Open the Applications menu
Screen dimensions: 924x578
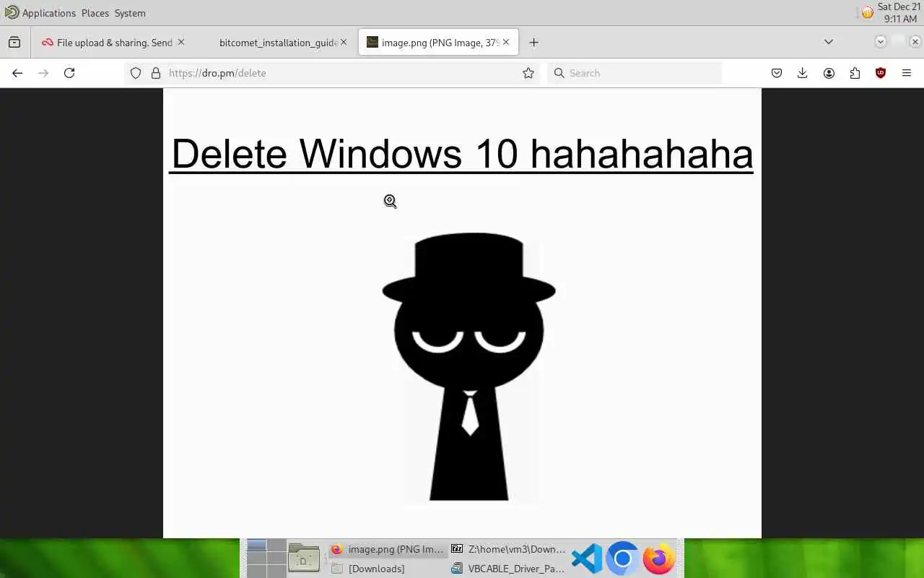coord(49,13)
